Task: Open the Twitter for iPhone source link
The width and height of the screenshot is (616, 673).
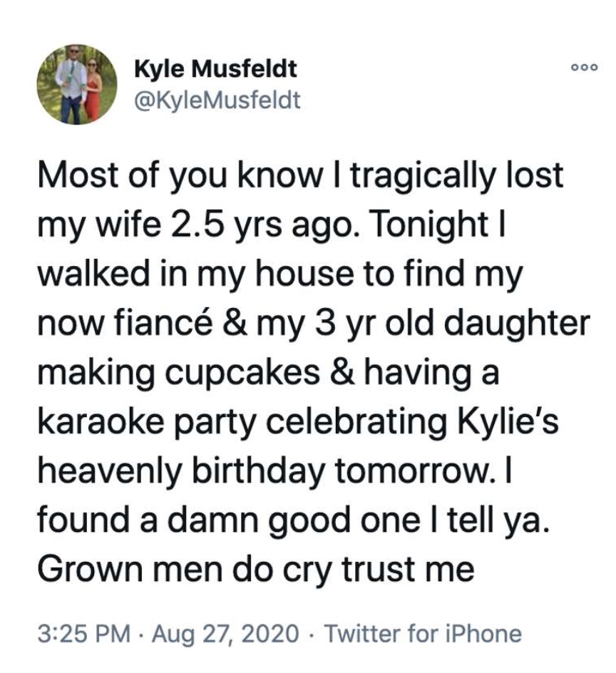Action: (423, 634)
